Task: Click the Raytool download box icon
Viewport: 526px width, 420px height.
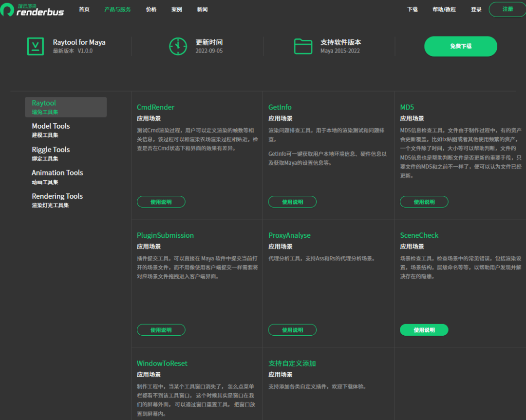Action: (35, 46)
